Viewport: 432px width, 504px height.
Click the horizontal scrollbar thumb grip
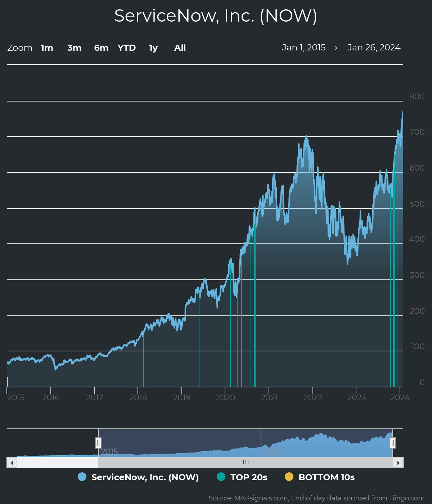[246, 463]
